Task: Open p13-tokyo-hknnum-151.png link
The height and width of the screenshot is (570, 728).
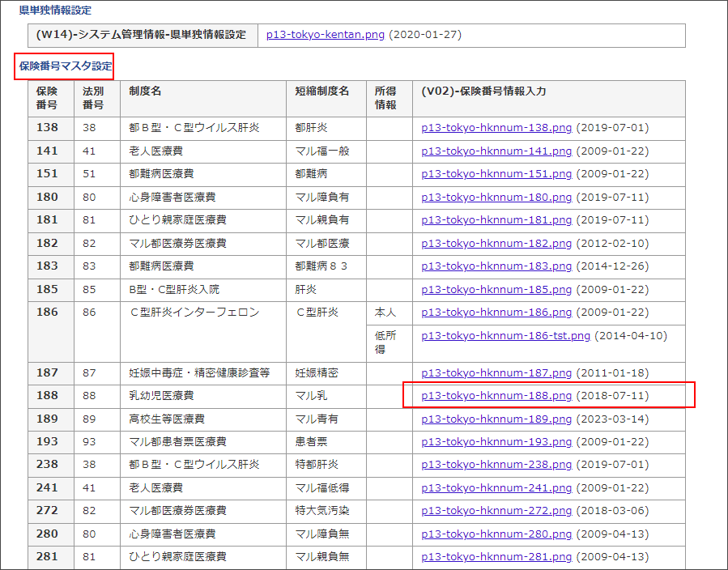Action: point(496,174)
